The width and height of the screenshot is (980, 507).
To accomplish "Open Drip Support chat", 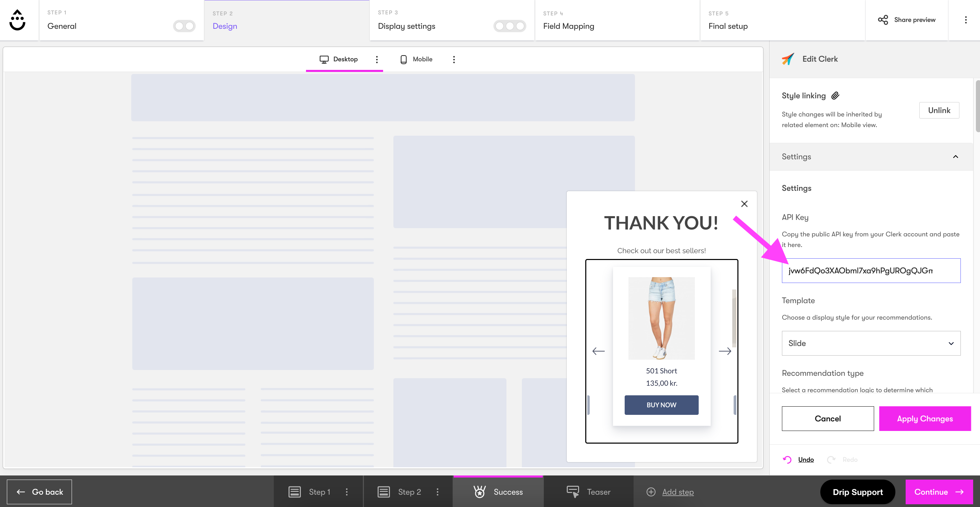I will click(x=857, y=492).
